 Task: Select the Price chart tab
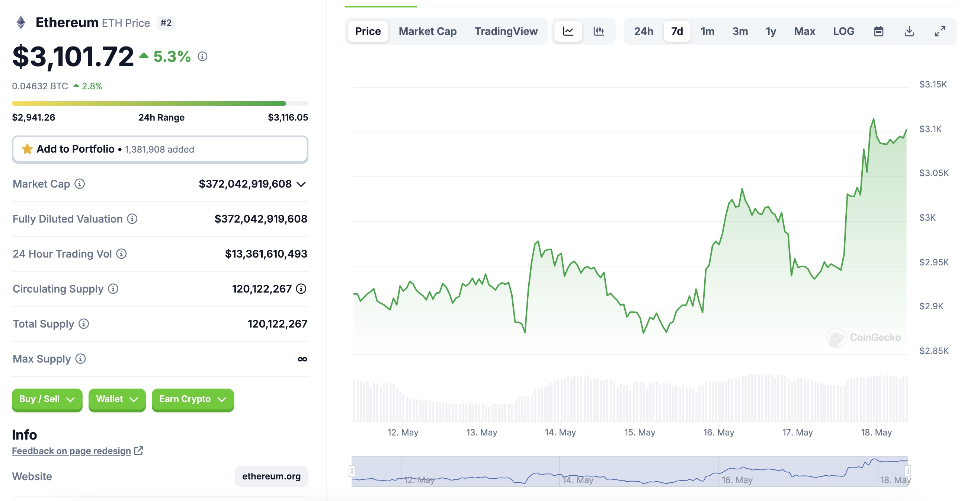[x=368, y=31]
